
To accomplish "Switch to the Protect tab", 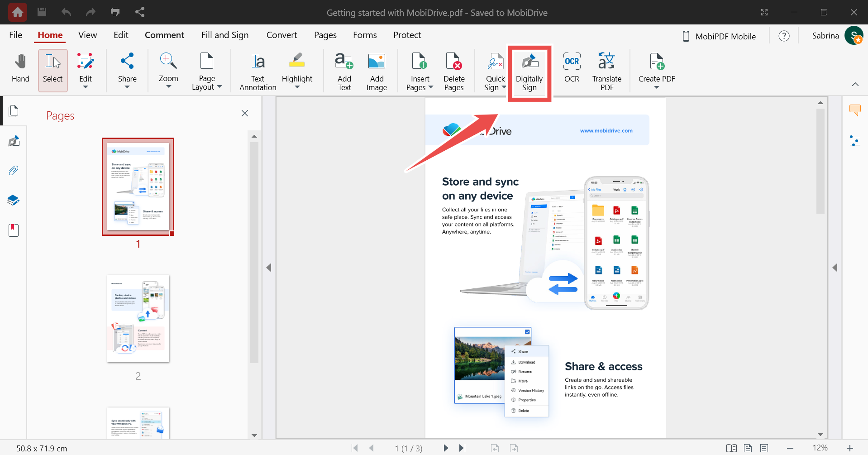I will [x=407, y=35].
